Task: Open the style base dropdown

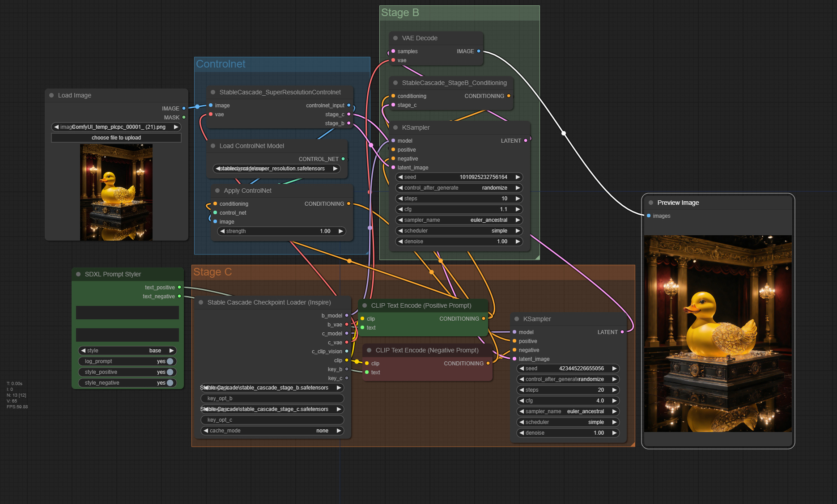Action: click(x=127, y=351)
